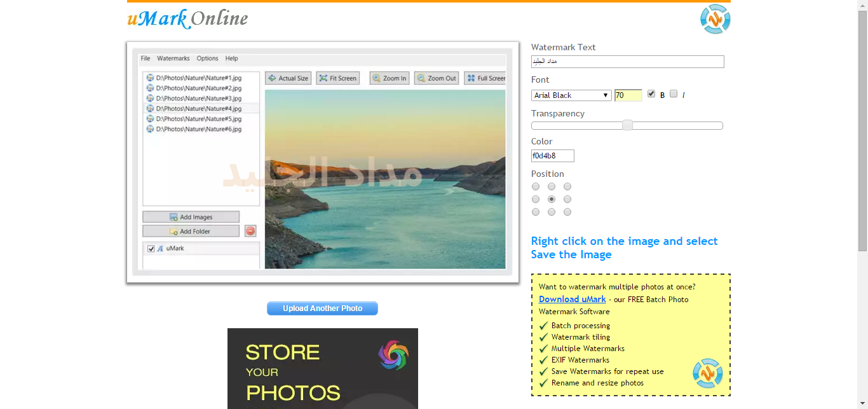Click the Watermark Text input field
The width and height of the screenshot is (868, 409).
coord(627,62)
